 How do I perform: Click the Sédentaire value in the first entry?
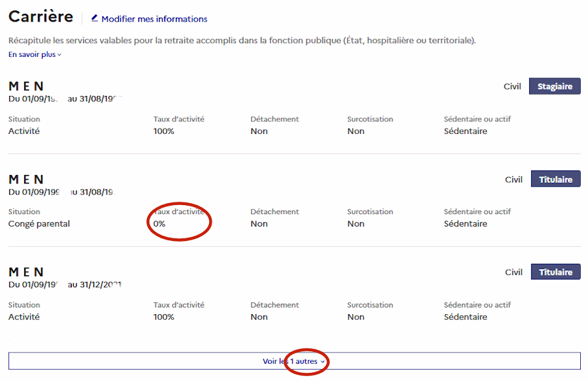pos(465,131)
